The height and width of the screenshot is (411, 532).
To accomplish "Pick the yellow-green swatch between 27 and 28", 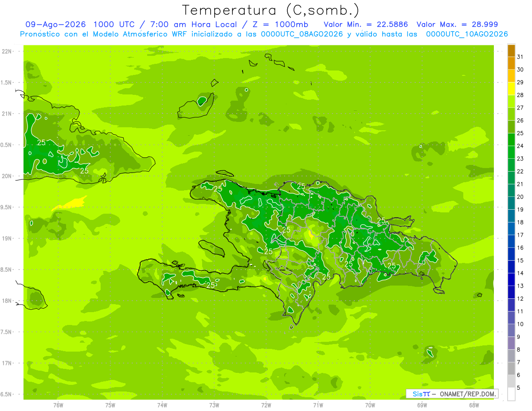I will tap(512, 101).
